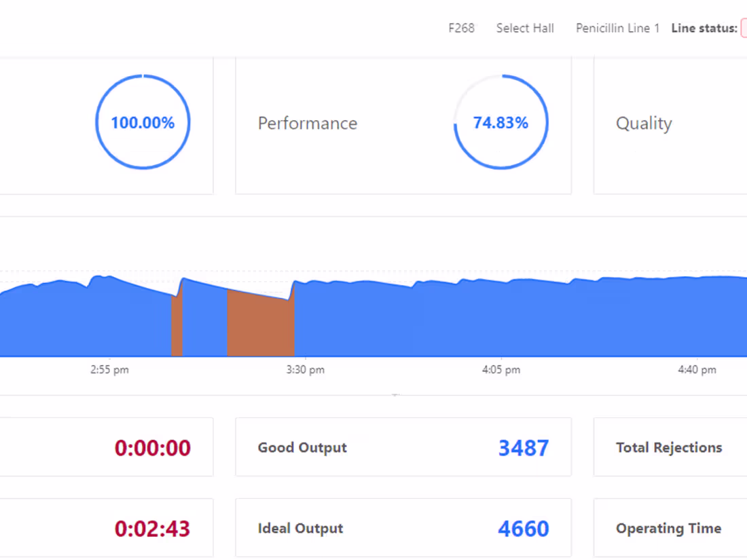Click the Quality card heading
Image resolution: width=747 pixels, height=560 pixels.
pyautogui.click(x=643, y=123)
